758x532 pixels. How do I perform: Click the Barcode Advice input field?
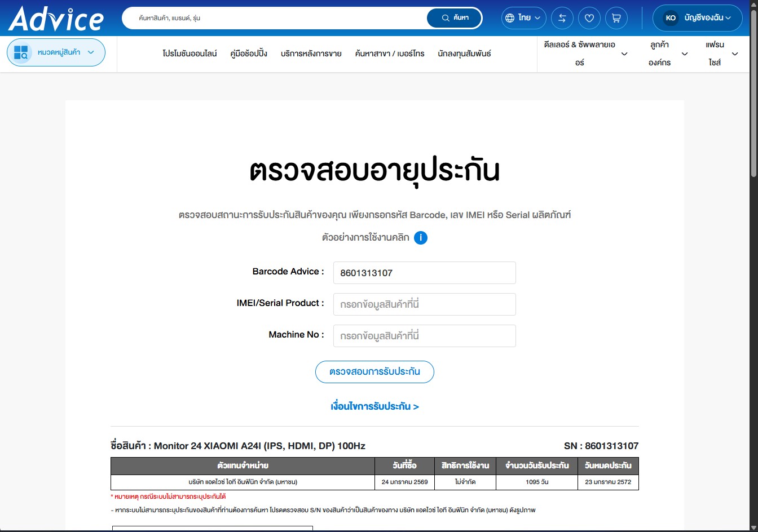click(x=424, y=273)
